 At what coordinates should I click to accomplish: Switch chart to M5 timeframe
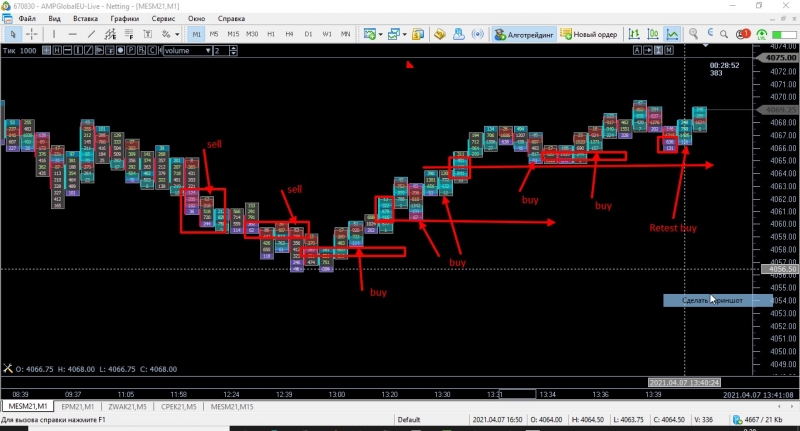coord(214,34)
